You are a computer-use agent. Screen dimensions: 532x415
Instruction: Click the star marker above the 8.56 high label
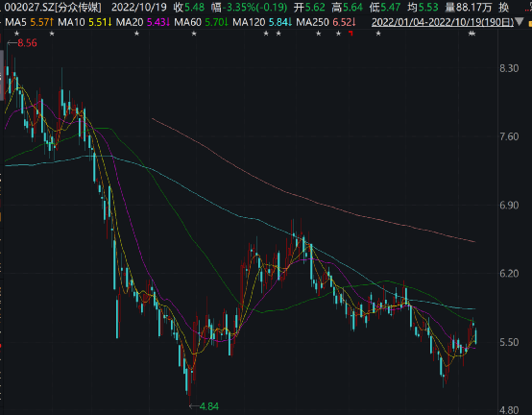[17, 34]
